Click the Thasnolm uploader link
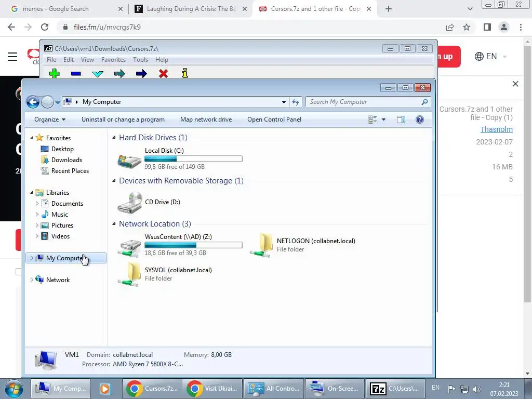The image size is (532, 399). coord(496,129)
